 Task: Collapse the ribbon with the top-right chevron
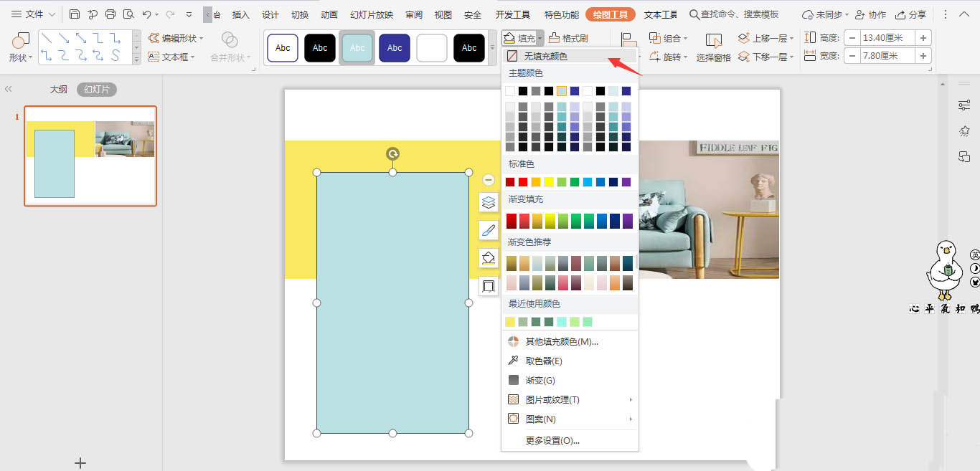point(965,14)
